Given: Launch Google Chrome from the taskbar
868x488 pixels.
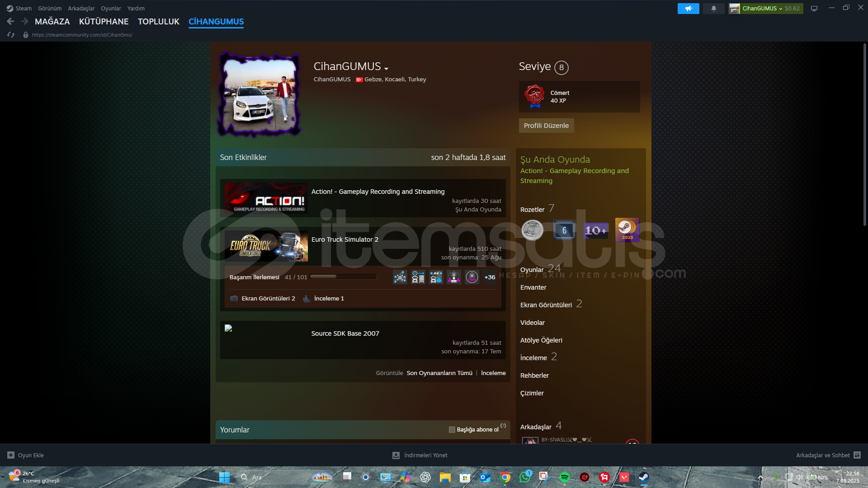Looking at the screenshot, I should [x=505, y=477].
